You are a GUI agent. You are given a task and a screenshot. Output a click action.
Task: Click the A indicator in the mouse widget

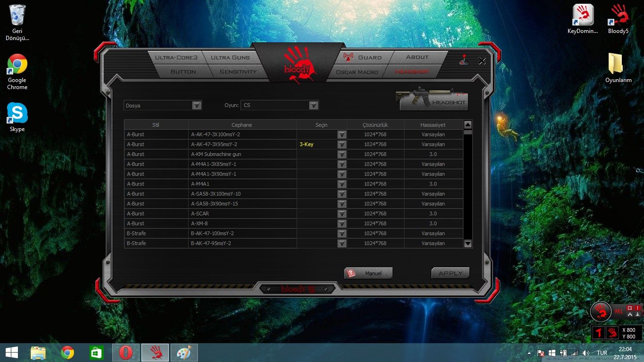coord(630,314)
